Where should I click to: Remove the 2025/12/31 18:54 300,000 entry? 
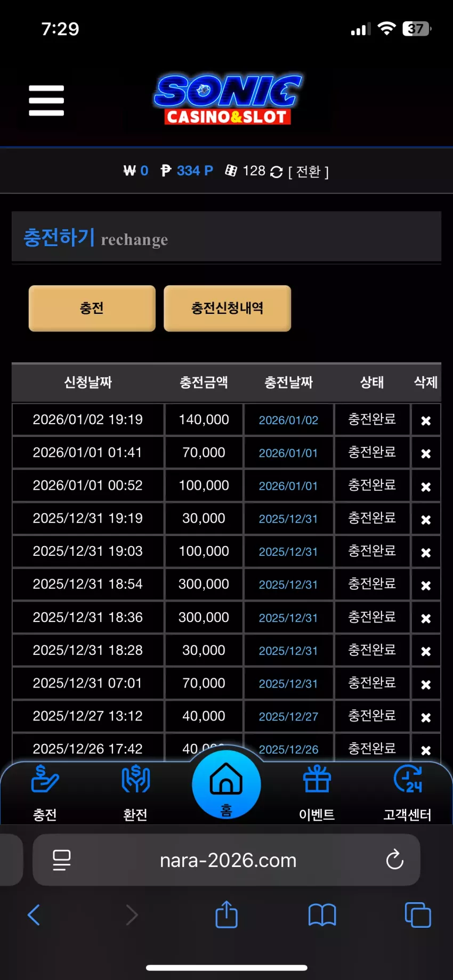click(x=426, y=585)
